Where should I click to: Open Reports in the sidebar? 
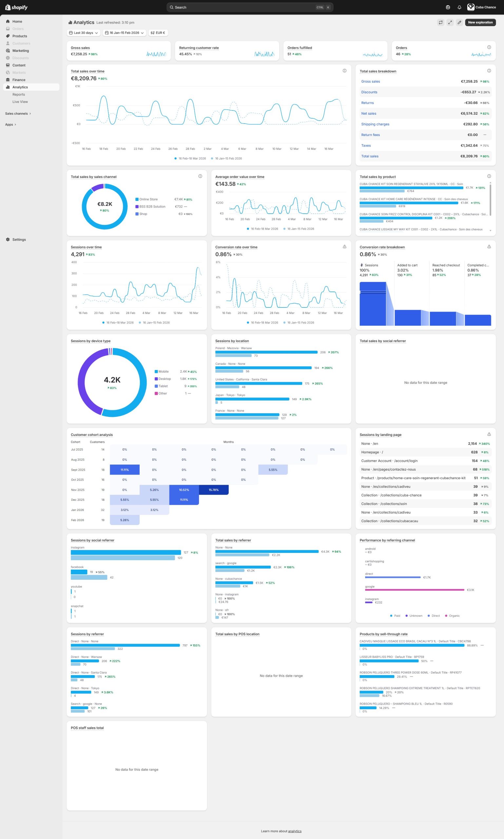pyautogui.click(x=19, y=95)
